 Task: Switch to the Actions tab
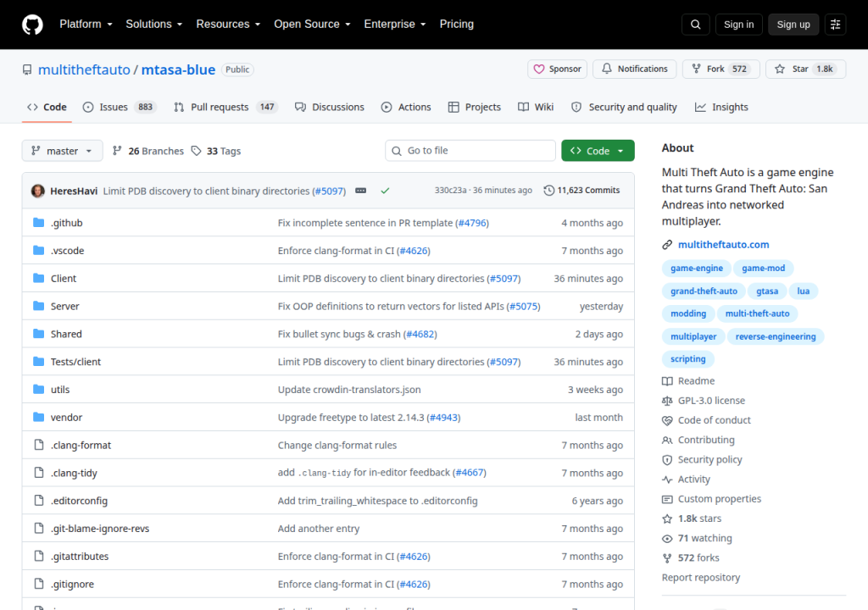click(x=406, y=107)
